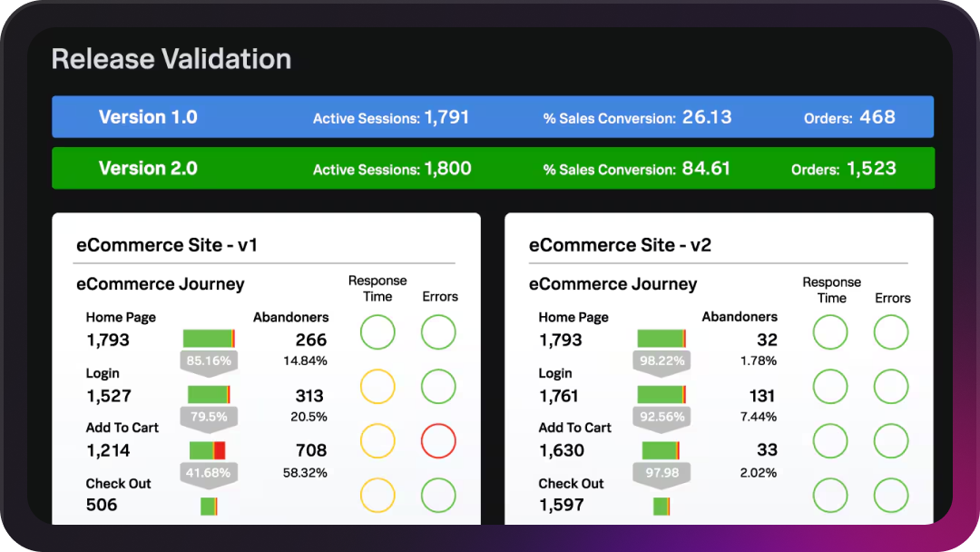Toggle the yellow Add To Cart Response Time indicator v1

pos(377,440)
